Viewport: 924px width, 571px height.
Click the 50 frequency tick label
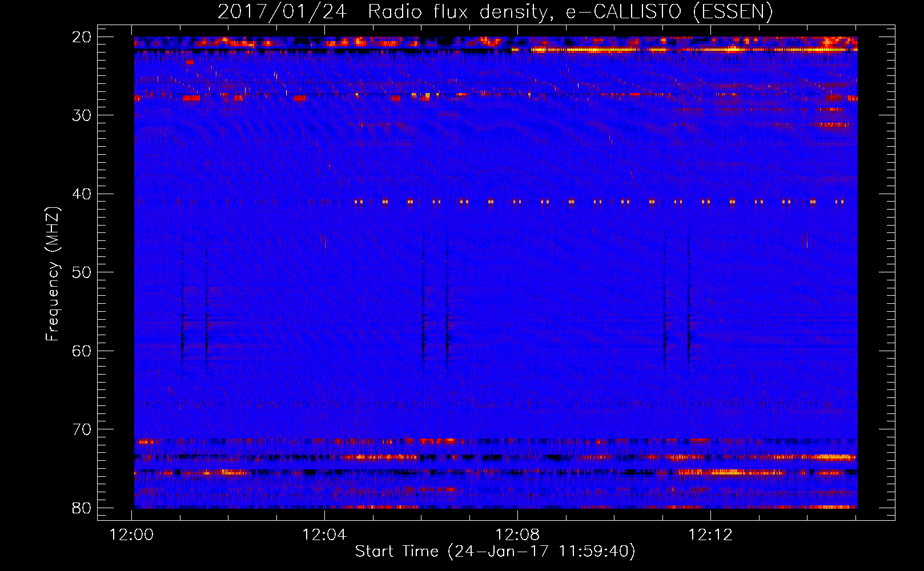click(82, 272)
